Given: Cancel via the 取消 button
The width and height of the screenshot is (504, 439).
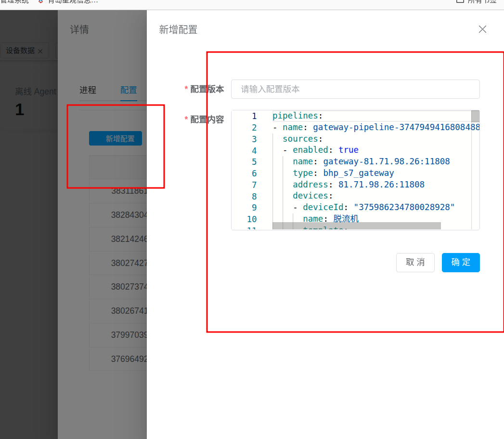Looking at the screenshot, I should pyautogui.click(x=415, y=263).
